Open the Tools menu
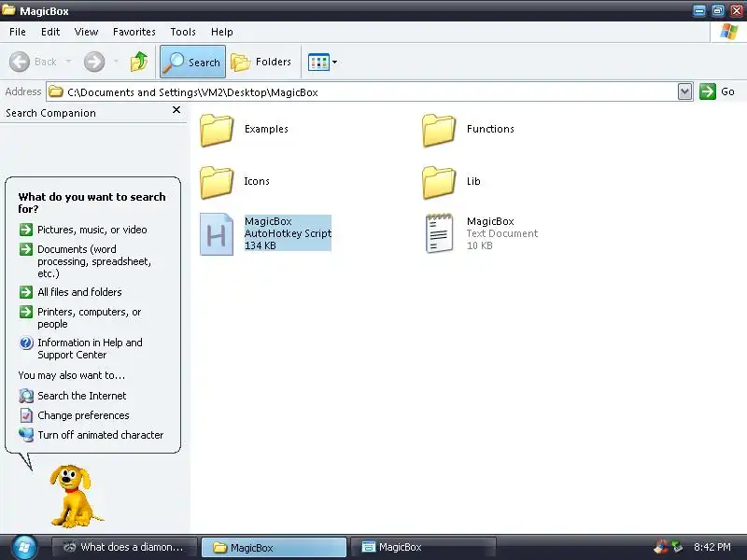This screenshot has width=747, height=560. coord(183,32)
